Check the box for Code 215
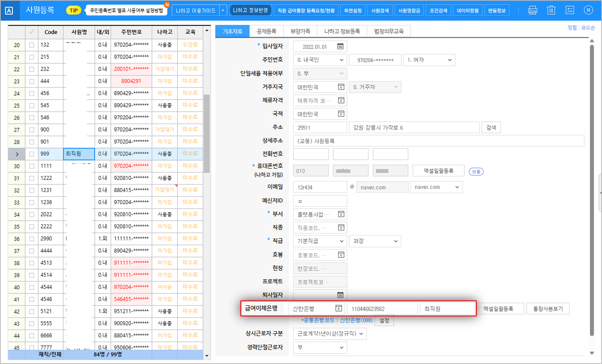 coord(32,57)
